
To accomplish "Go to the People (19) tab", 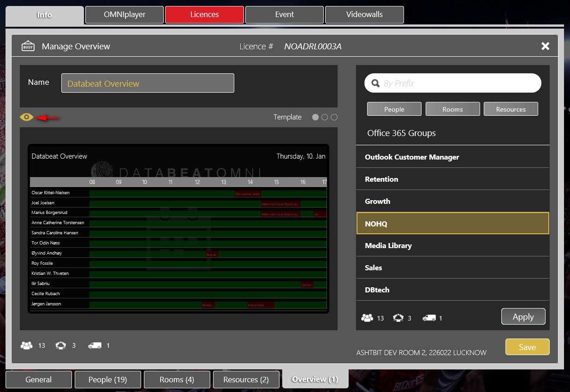I will tap(107, 380).
